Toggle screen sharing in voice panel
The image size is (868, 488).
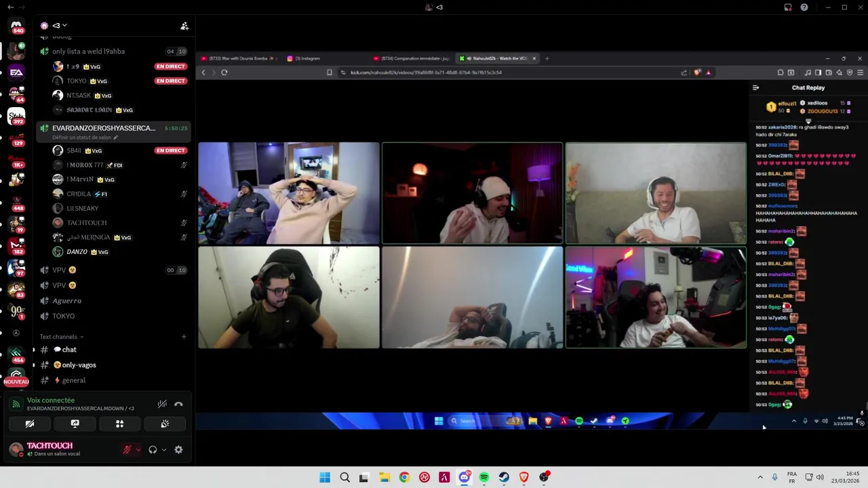[75, 424]
